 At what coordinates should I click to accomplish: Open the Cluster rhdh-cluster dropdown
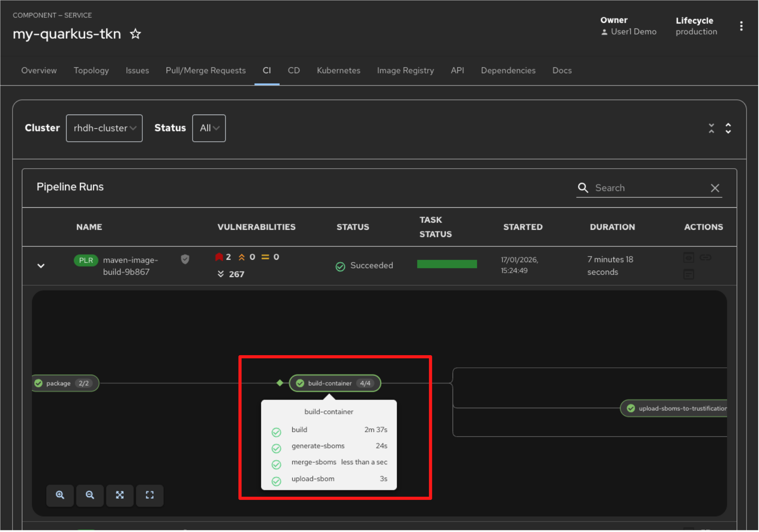[104, 128]
